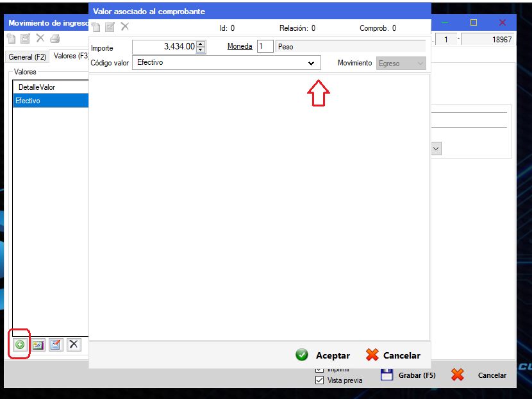The height and width of the screenshot is (399, 532).
Task: Switch to the Valores (F3) tab
Action: [70, 56]
